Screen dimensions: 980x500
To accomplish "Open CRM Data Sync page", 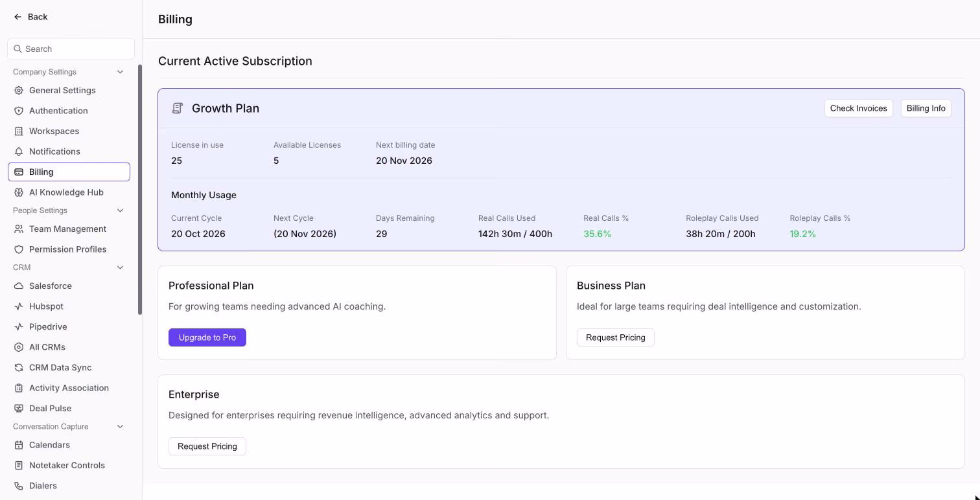I will [69, 368].
